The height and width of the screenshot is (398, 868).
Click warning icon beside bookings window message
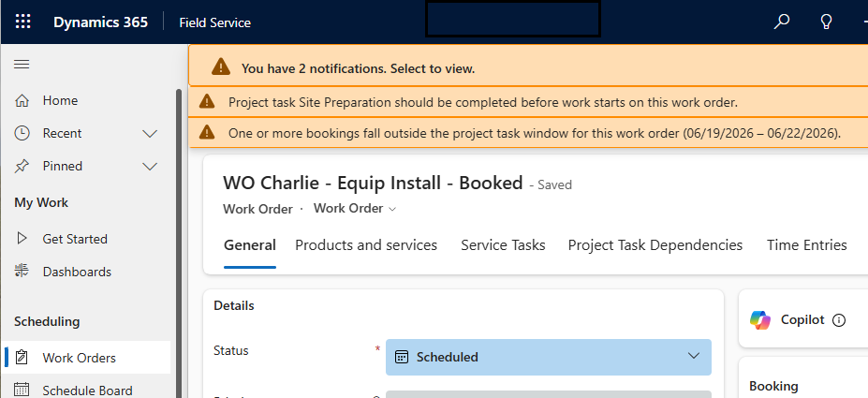[207, 132]
